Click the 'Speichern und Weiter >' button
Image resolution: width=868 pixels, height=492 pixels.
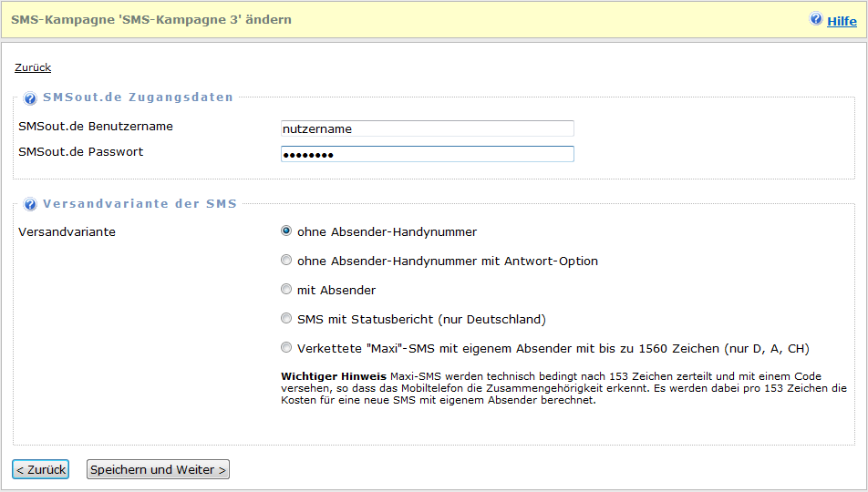point(158,469)
